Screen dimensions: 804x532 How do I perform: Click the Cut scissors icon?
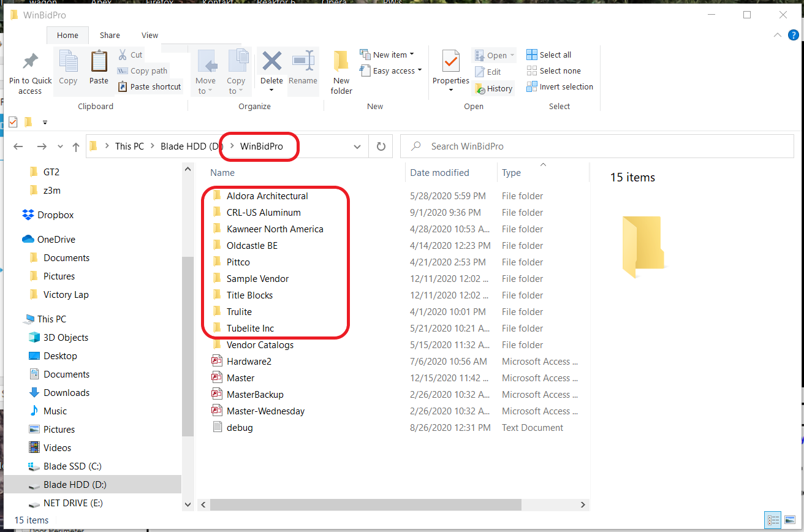coord(123,55)
